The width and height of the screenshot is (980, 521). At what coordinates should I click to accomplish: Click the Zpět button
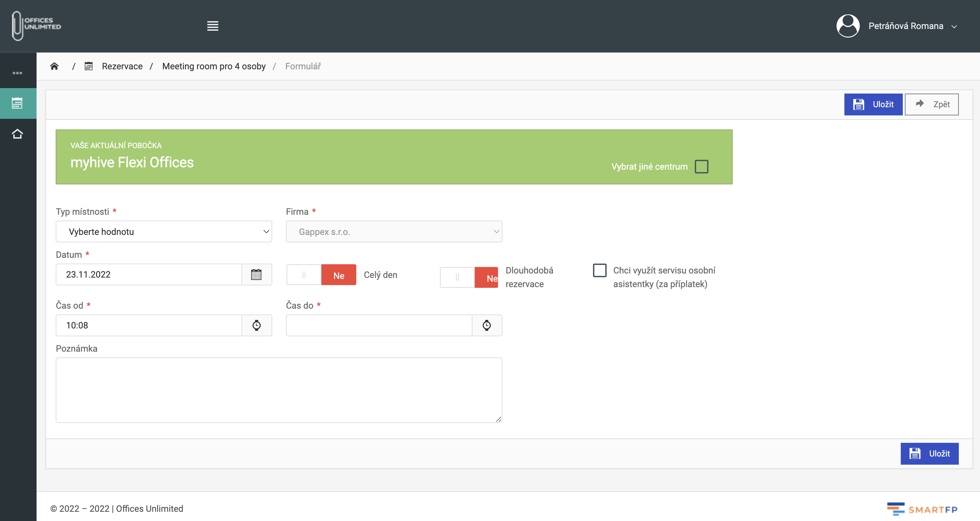[x=931, y=104]
